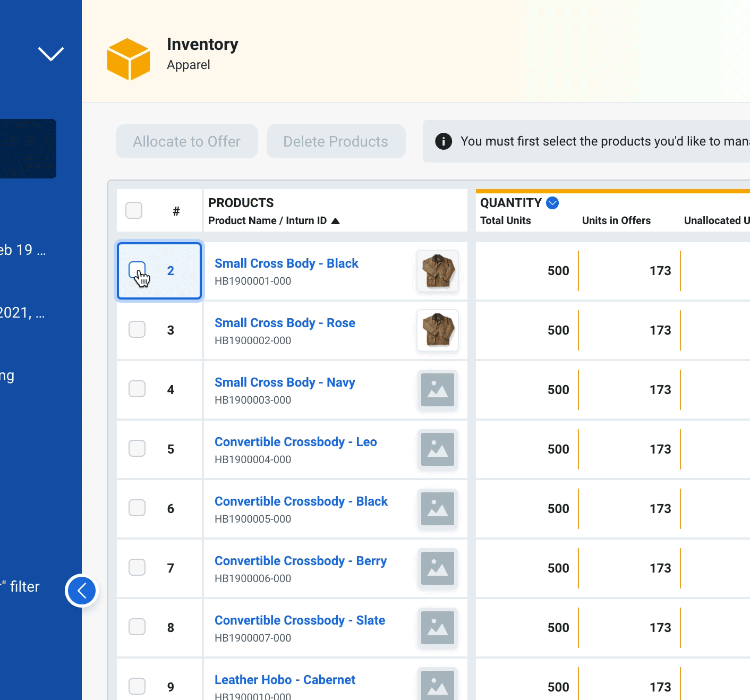The height and width of the screenshot is (700, 750).
Task: Check the box for row 3
Action: (137, 329)
